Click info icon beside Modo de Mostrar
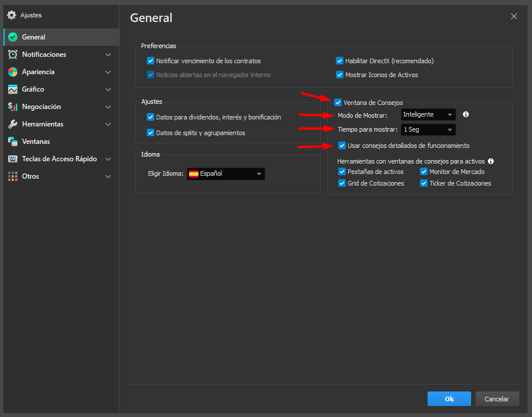Viewport: 532px width, 417px height. [465, 115]
